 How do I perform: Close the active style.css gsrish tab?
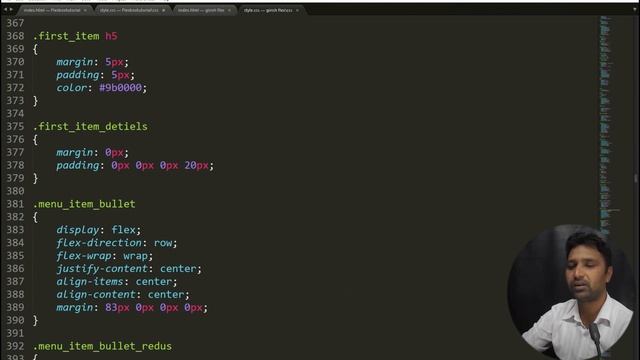click(297, 10)
